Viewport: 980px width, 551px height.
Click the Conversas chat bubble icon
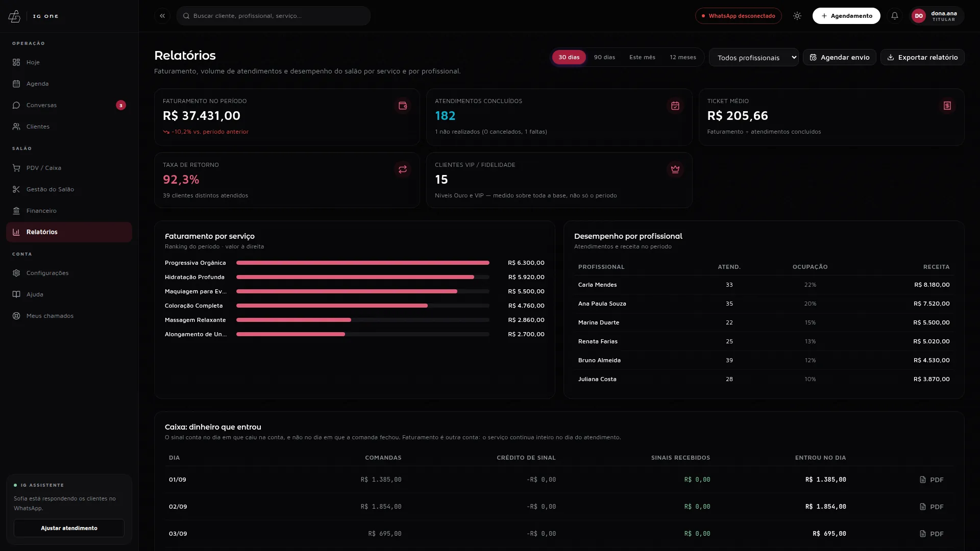(16, 105)
